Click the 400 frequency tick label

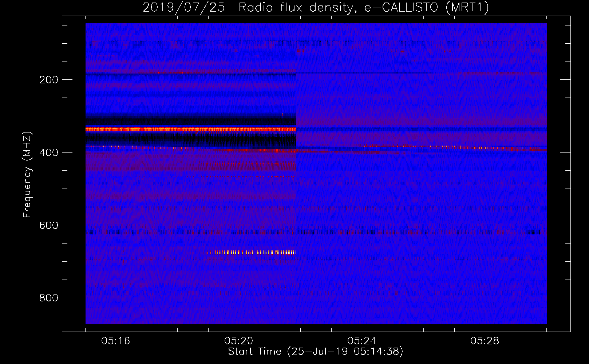pyautogui.click(x=49, y=153)
